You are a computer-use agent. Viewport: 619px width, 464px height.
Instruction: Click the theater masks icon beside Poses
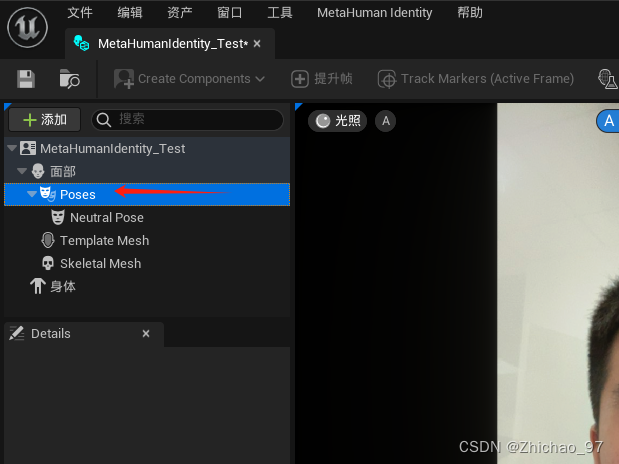click(48, 194)
